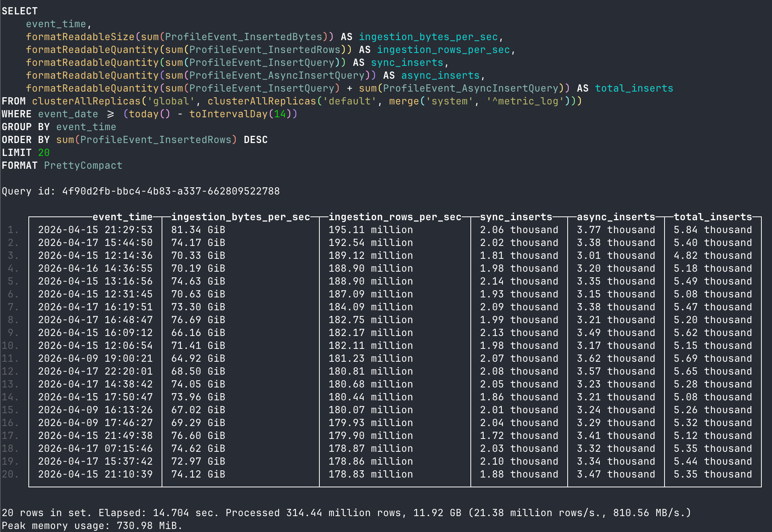Click value 182.11 million
The image size is (772, 532).
point(371,345)
